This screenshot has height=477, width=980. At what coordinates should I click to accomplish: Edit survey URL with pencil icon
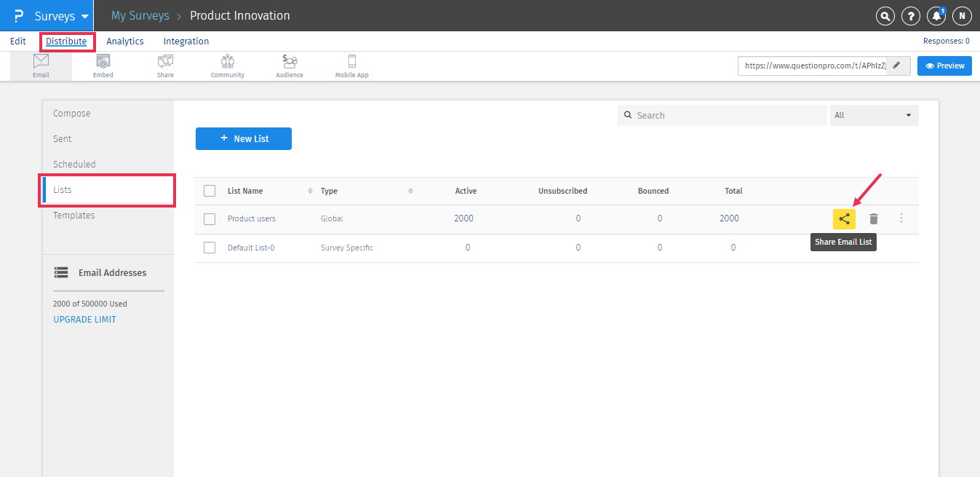coord(897,66)
